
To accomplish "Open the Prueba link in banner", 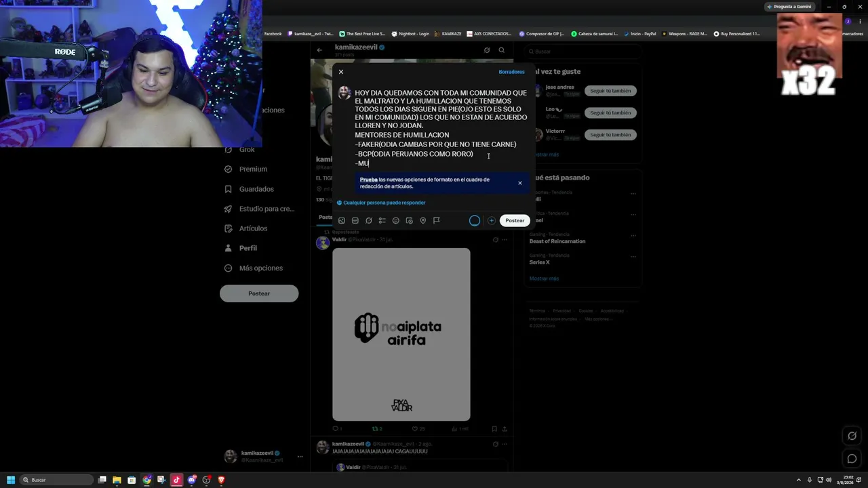I will click(x=368, y=180).
